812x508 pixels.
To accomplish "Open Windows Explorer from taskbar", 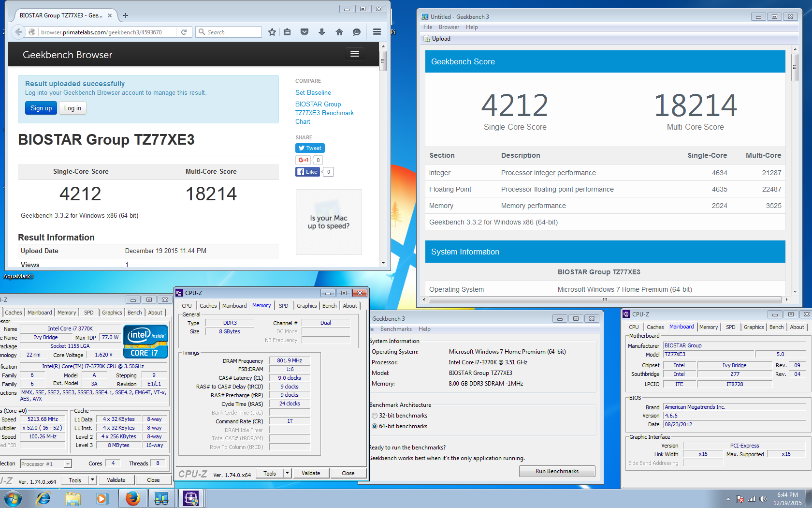I will [73, 498].
